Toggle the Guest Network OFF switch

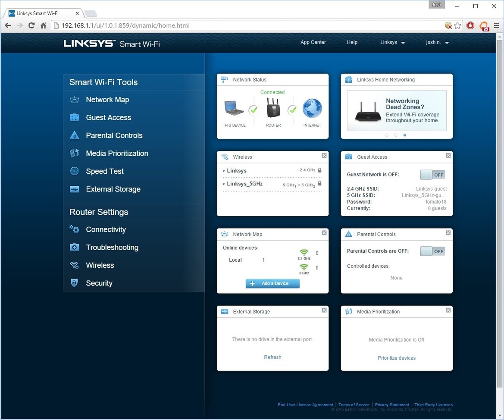432,175
